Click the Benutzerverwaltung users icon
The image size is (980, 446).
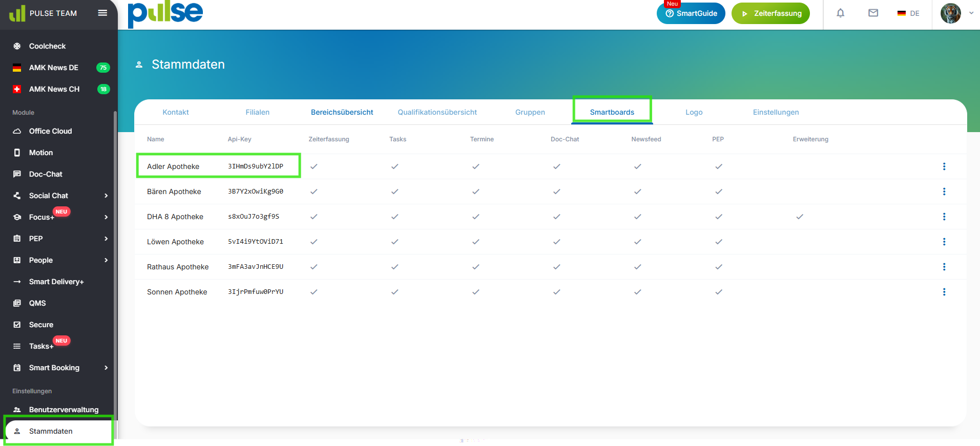point(17,410)
